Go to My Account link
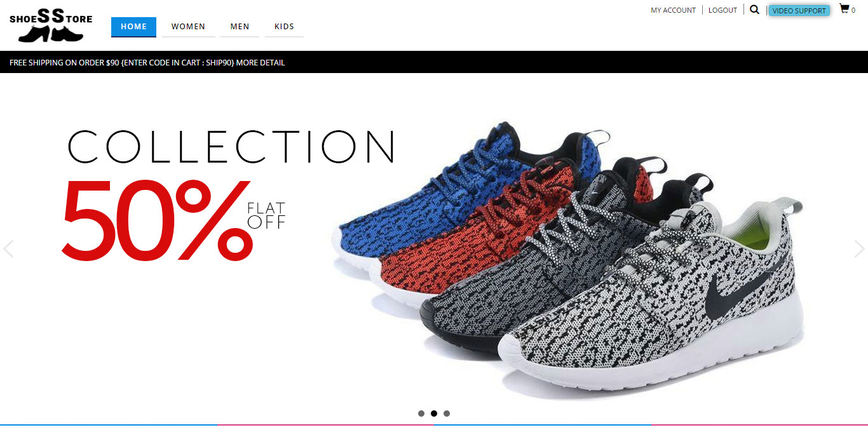 [x=673, y=10]
